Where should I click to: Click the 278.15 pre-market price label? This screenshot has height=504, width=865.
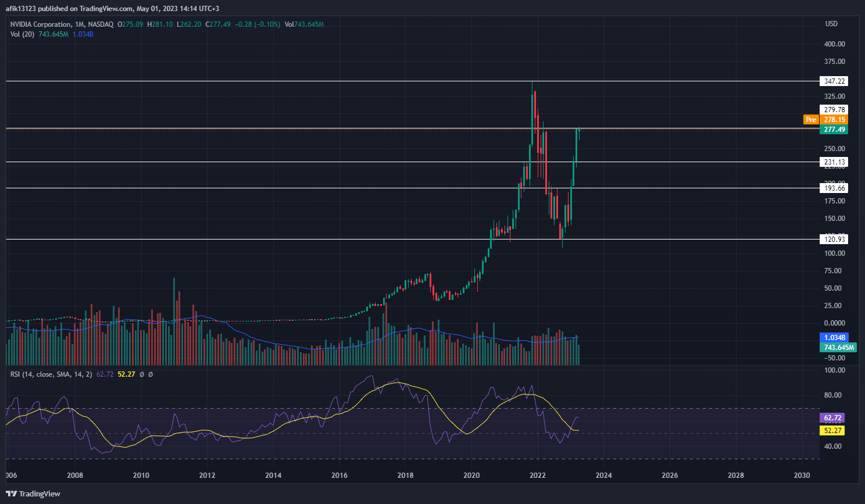[x=834, y=120]
